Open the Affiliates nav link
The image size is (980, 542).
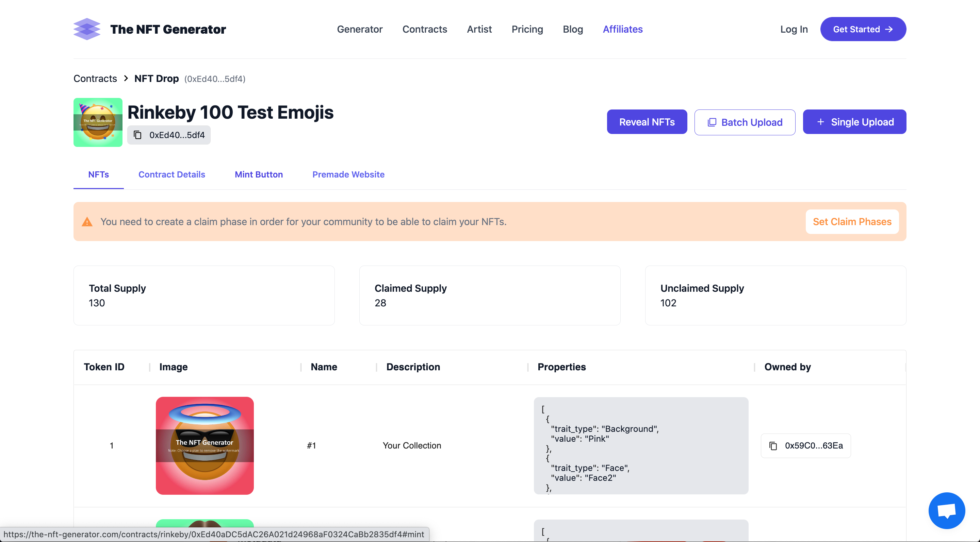623,29
